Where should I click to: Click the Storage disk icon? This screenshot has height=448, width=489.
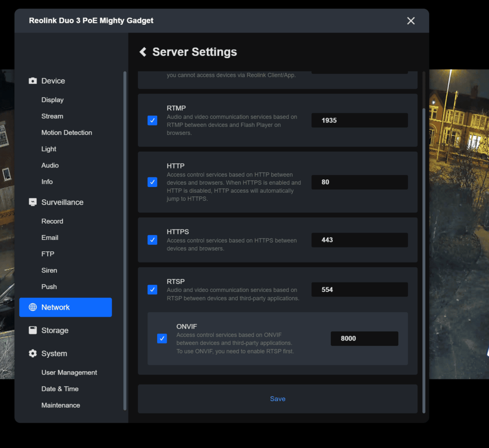coord(32,330)
